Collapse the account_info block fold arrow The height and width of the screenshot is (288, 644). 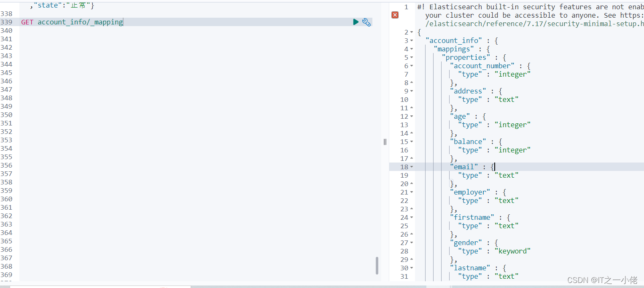[411, 40]
